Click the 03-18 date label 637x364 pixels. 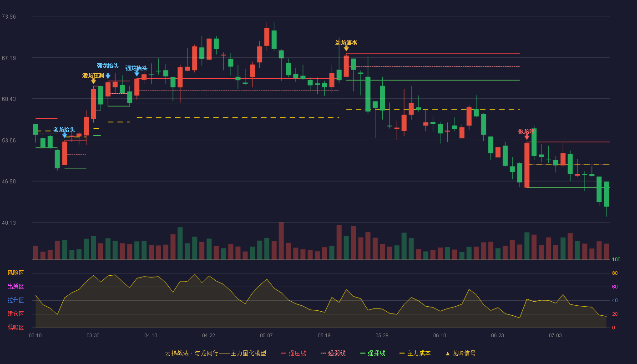(35, 335)
